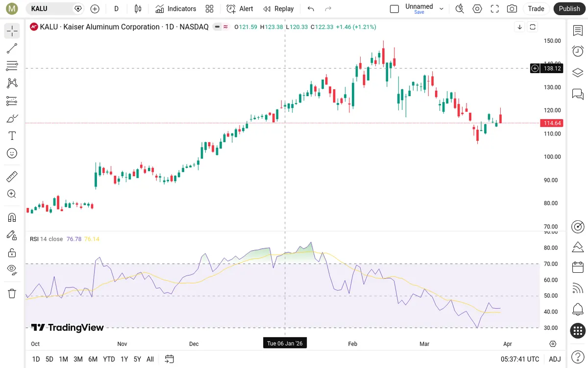Open the news feed signal icon
The width and height of the screenshot is (588, 368).
pyautogui.click(x=578, y=289)
